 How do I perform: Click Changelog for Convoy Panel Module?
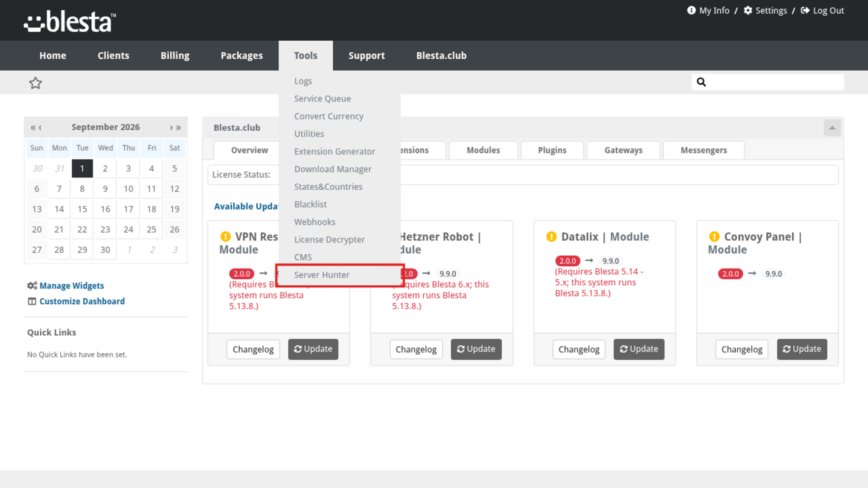[x=742, y=349]
